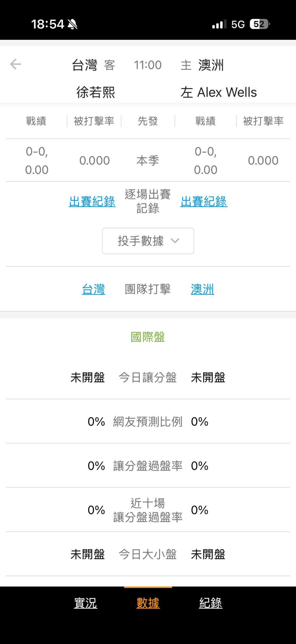Open the 投手數據 dropdown
This screenshot has height=644, width=296.
pos(148,241)
